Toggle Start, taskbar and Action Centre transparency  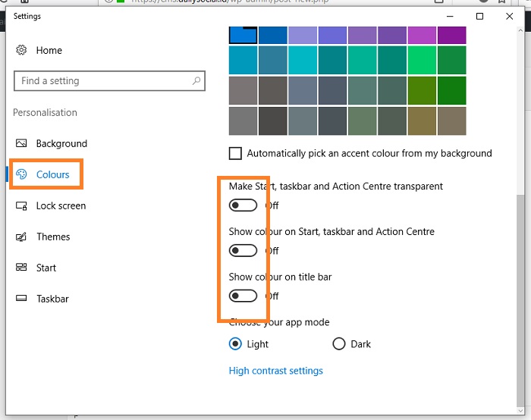[x=243, y=205]
